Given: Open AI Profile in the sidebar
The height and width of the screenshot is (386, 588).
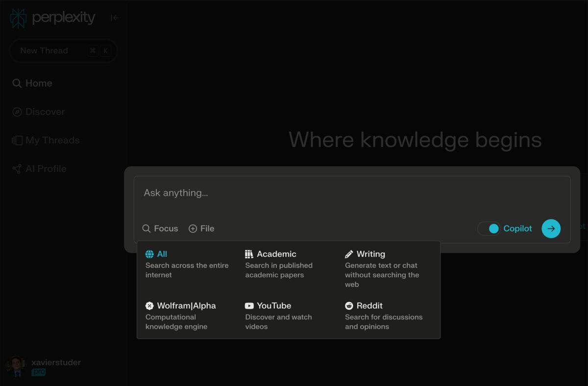Looking at the screenshot, I should 39,169.
